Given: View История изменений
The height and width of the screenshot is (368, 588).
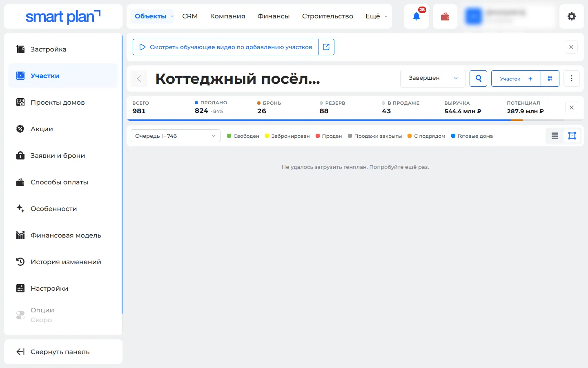Looking at the screenshot, I should click(63, 262).
